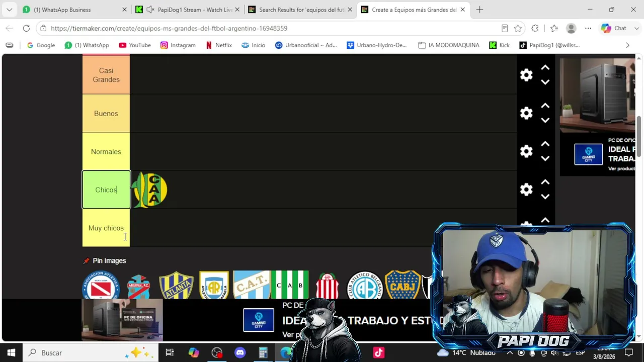644x362 pixels.
Task: Pick the red-white striped Barracas crest
Action: pyautogui.click(x=327, y=286)
